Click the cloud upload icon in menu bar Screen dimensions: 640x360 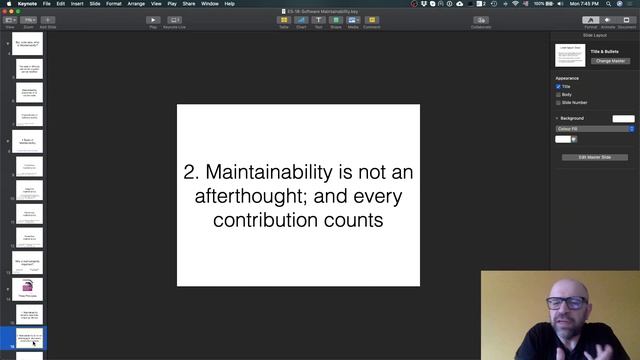coord(460,4)
